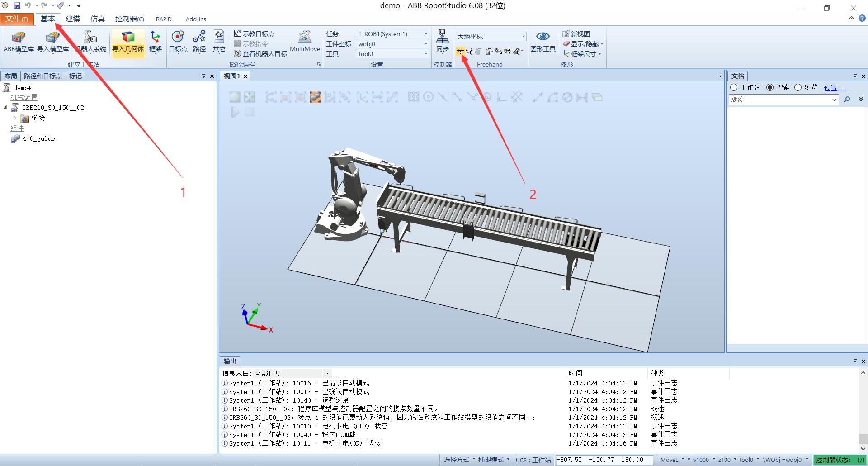Click Teach Target (示教目标点)
The height and width of the screenshot is (466, 868).
pyautogui.click(x=254, y=34)
